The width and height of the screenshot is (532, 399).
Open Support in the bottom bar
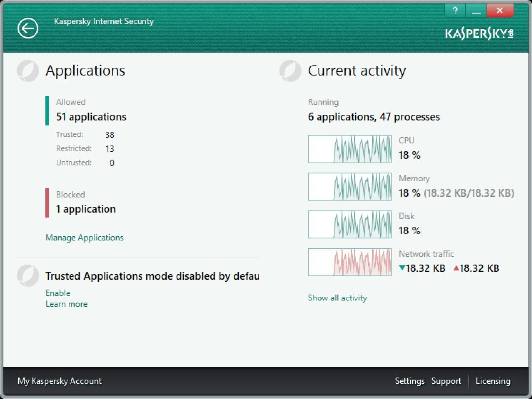click(x=446, y=381)
